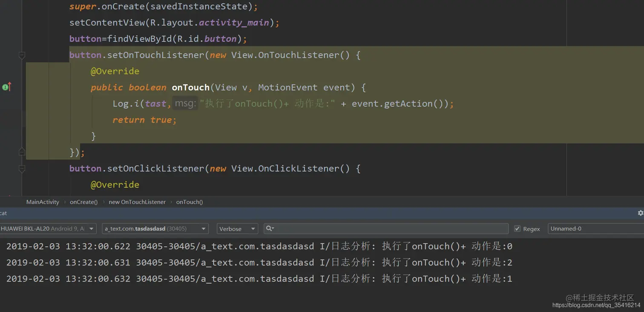Open the Unnamed-0 filter configuration dropdown
The width and height of the screenshot is (644, 312).
pyautogui.click(x=596, y=229)
